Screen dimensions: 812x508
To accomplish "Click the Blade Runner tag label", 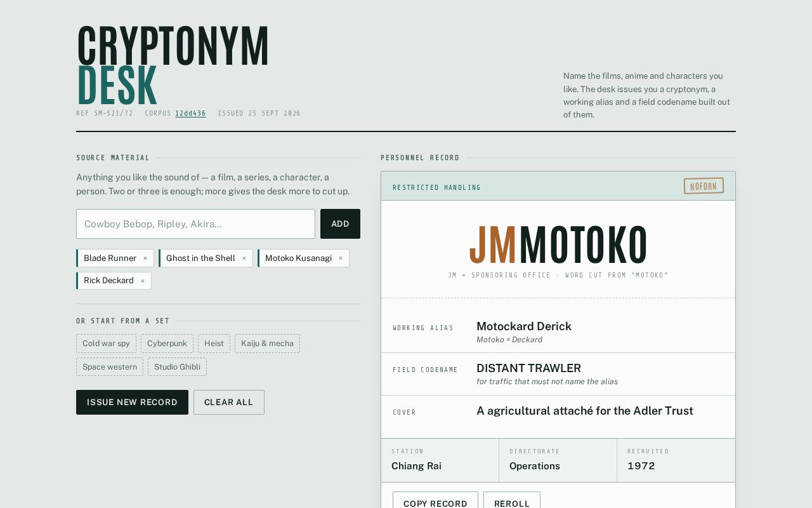I will (x=110, y=258).
